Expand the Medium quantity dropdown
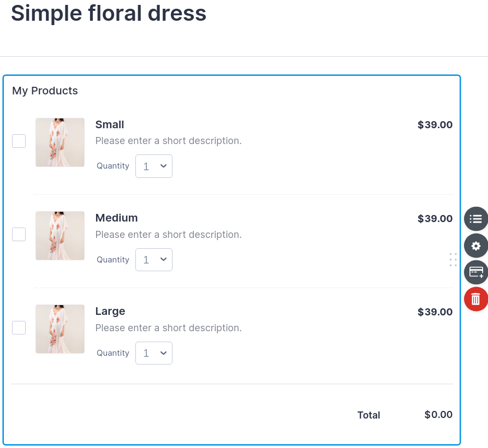488x448 pixels. tap(154, 260)
